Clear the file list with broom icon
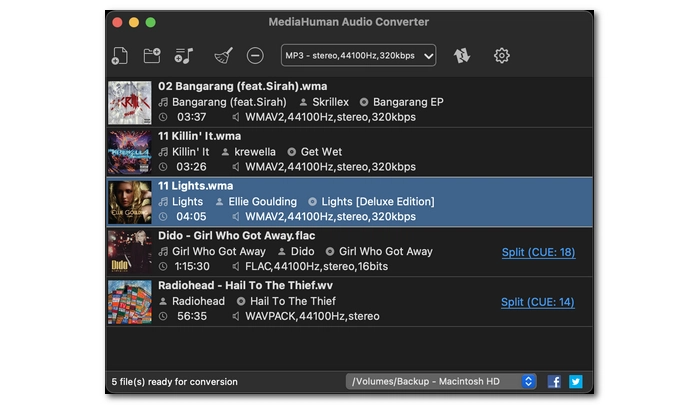This screenshot has width=700, height=405. [223, 56]
